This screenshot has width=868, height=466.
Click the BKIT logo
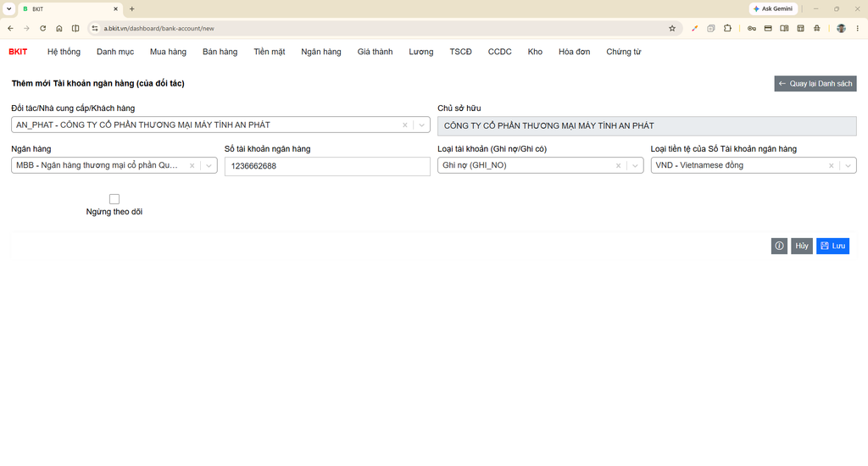point(18,52)
